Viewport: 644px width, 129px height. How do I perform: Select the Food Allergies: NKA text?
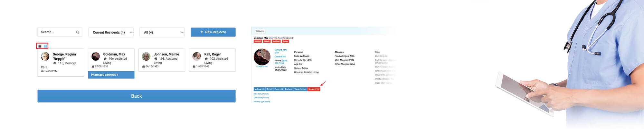(345, 56)
